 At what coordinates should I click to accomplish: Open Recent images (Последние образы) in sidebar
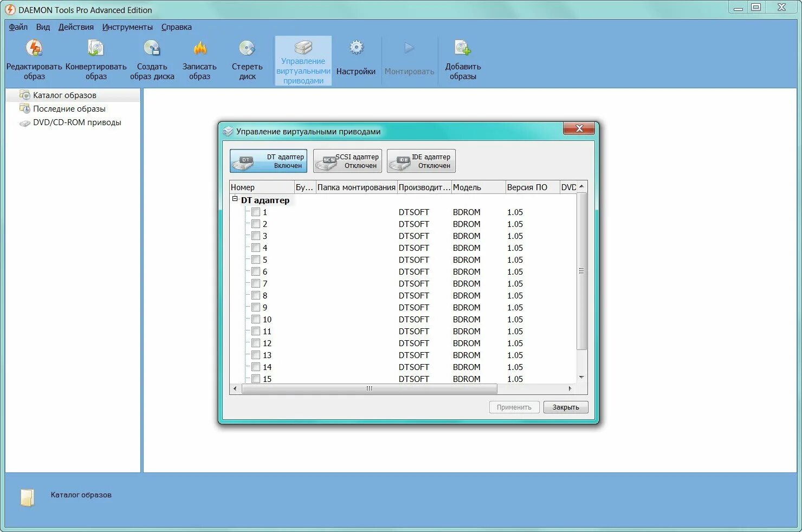coord(69,108)
